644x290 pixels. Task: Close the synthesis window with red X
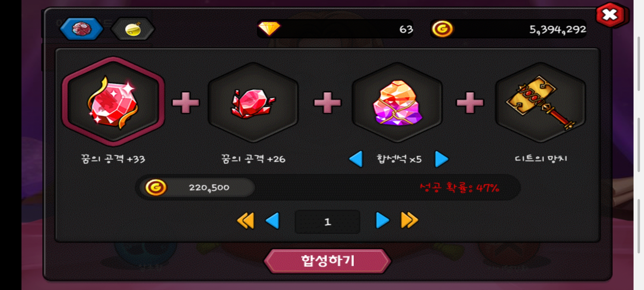(610, 15)
